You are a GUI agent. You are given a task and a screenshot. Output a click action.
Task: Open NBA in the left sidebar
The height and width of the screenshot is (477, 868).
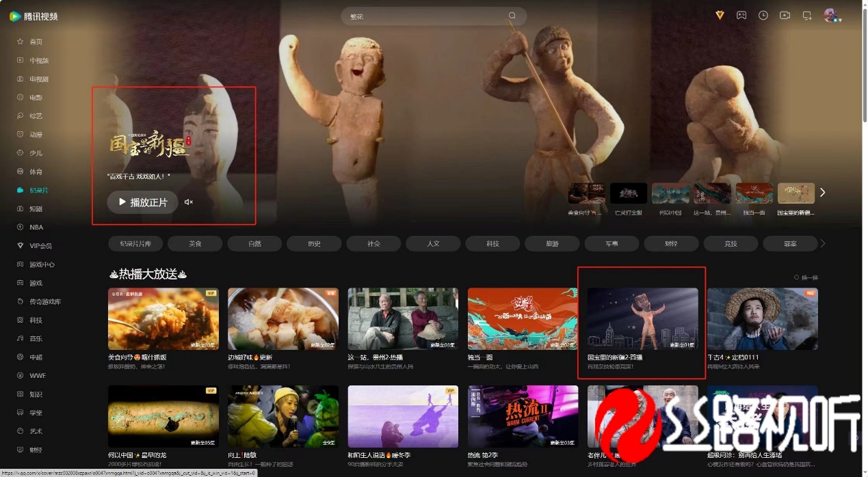click(36, 227)
